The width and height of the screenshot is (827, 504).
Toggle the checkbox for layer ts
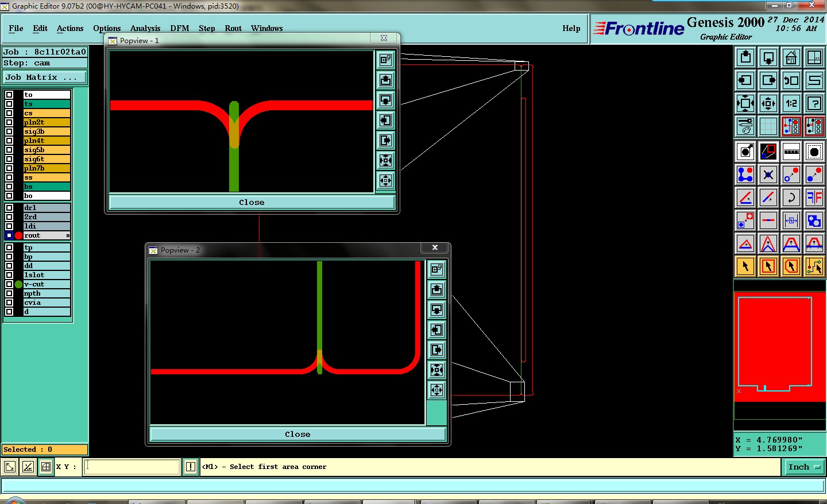point(9,104)
